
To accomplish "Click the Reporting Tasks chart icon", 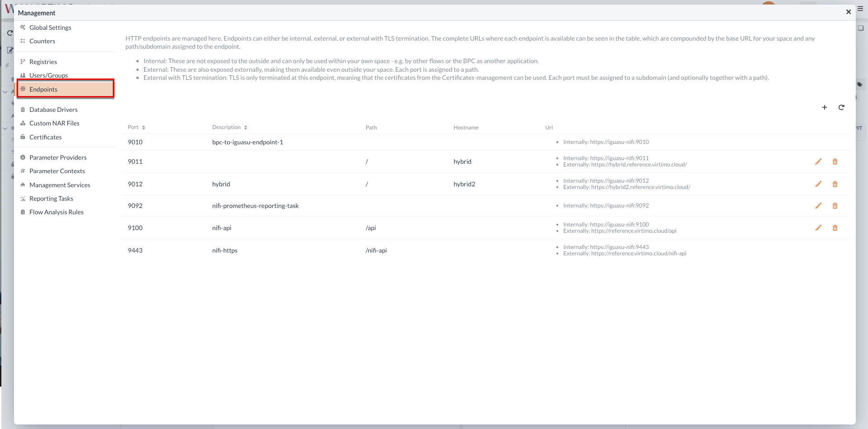I will coord(23,198).
